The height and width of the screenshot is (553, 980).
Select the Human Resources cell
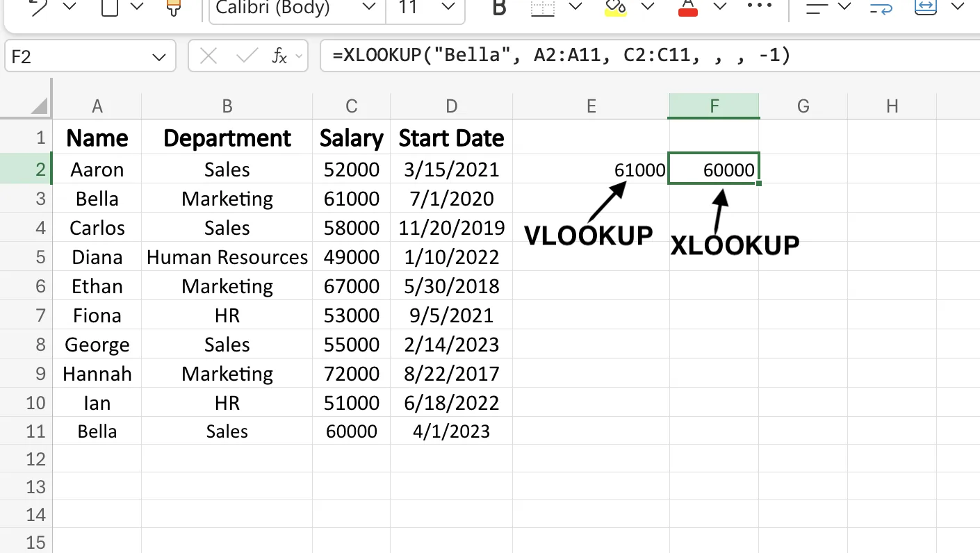(227, 257)
